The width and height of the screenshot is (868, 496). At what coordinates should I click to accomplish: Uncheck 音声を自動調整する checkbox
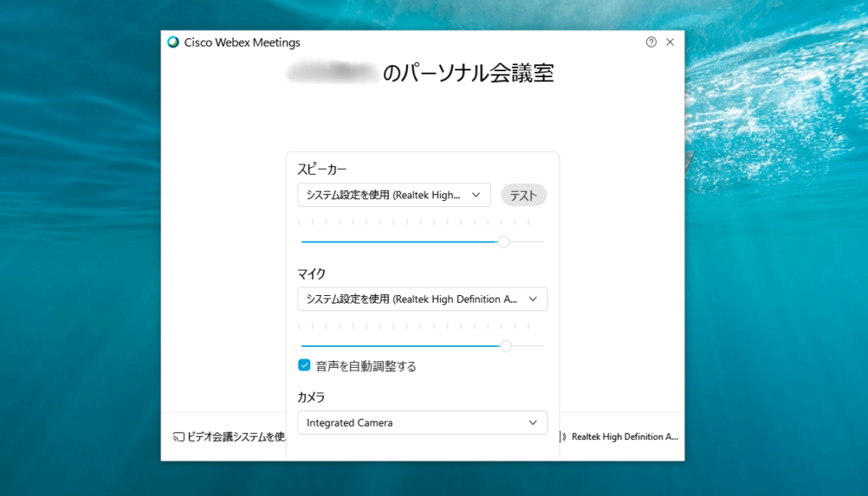304,365
